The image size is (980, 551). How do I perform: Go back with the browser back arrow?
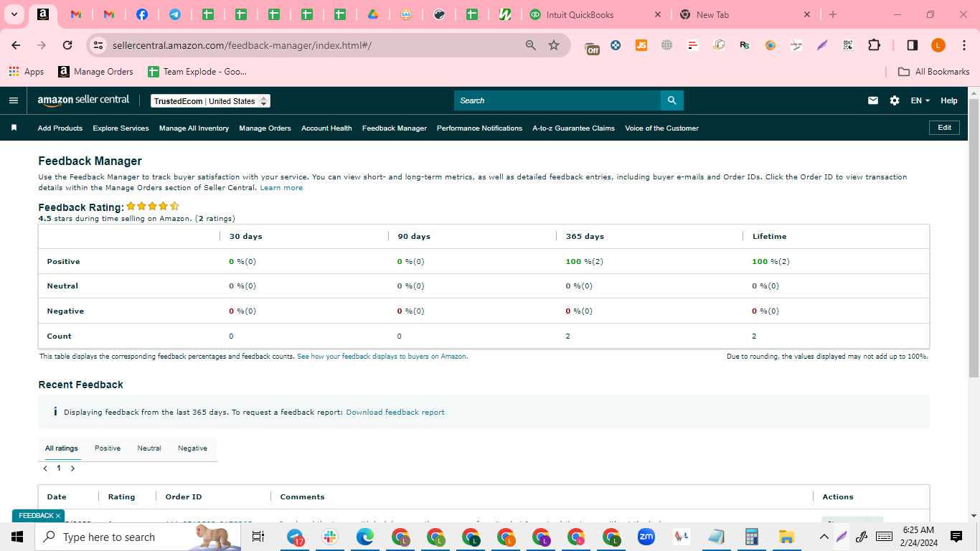pyautogui.click(x=16, y=45)
